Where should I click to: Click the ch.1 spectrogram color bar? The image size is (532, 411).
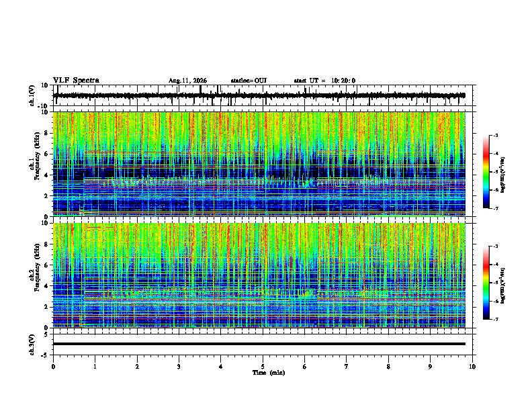[x=486, y=172]
